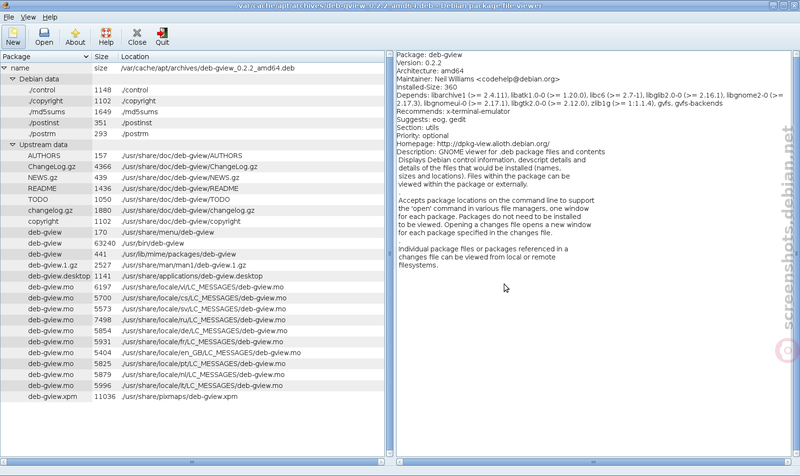Select the ./control file row
800x476 pixels.
coord(192,90)
